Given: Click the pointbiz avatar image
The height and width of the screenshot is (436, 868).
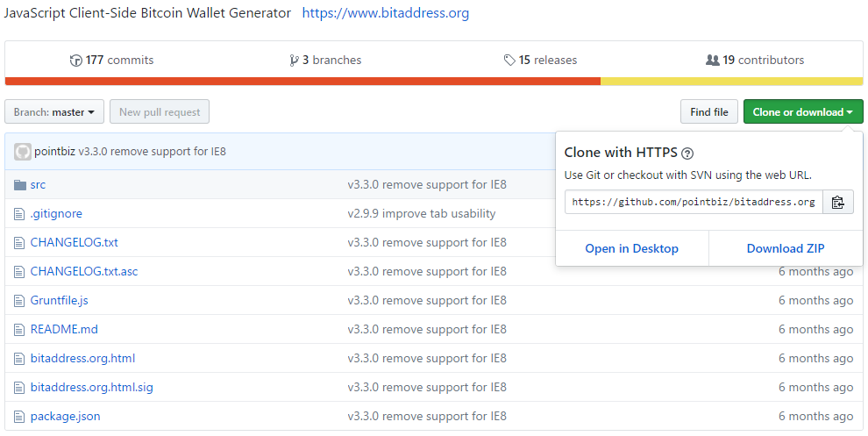Looking at the screenshot, I should [x=23, y=152].
